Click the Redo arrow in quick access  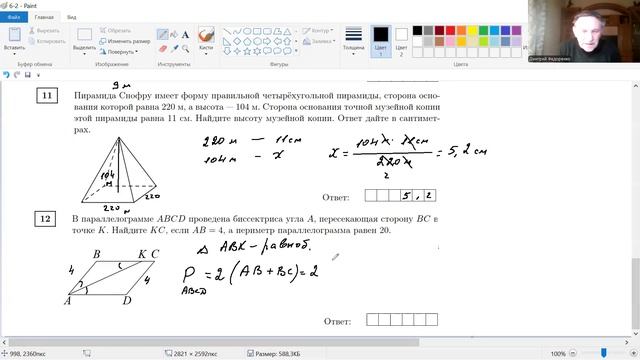17,75
